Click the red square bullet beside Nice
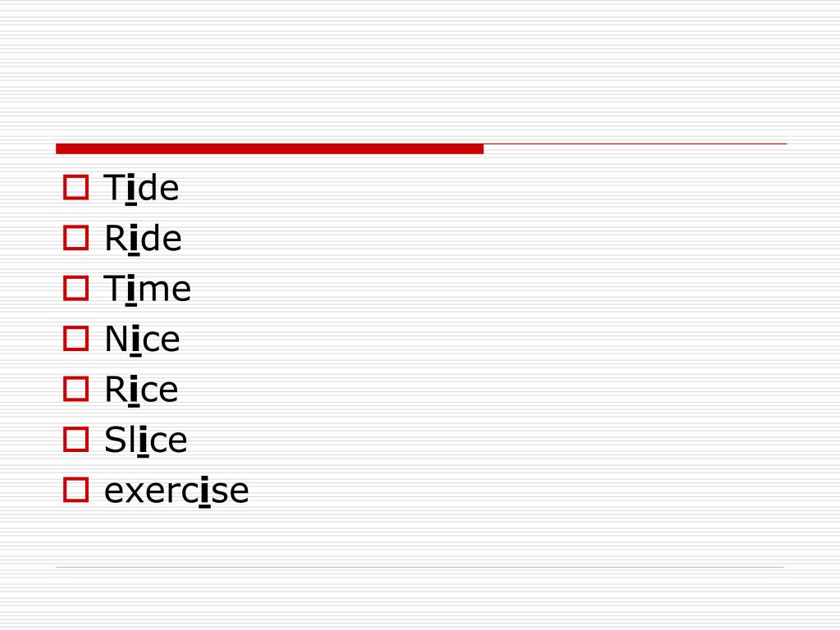This screenshot has height=630, width=840. [x=75, y=339]
